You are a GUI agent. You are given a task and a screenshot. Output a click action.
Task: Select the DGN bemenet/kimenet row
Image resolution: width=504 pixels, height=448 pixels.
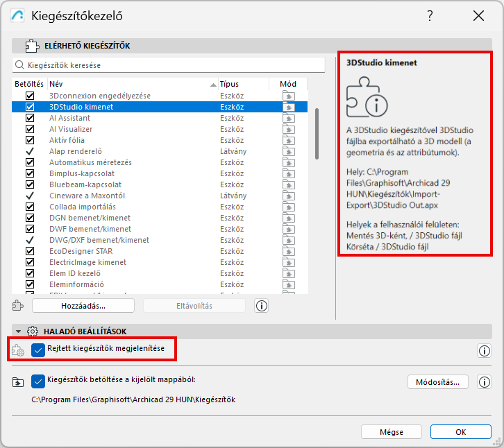(160, 218)
